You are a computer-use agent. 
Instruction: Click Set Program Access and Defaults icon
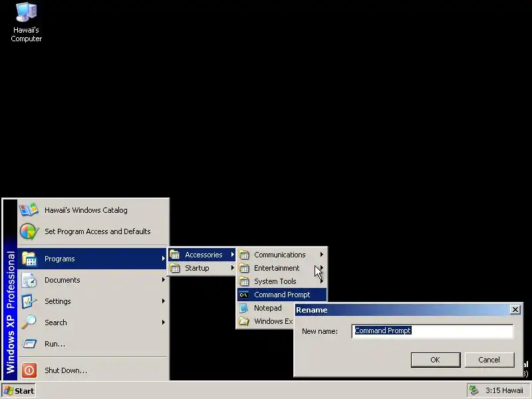tap(29, 231)
